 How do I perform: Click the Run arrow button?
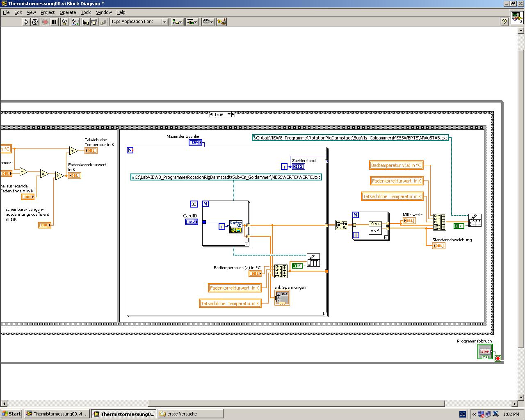pos(26,22)
